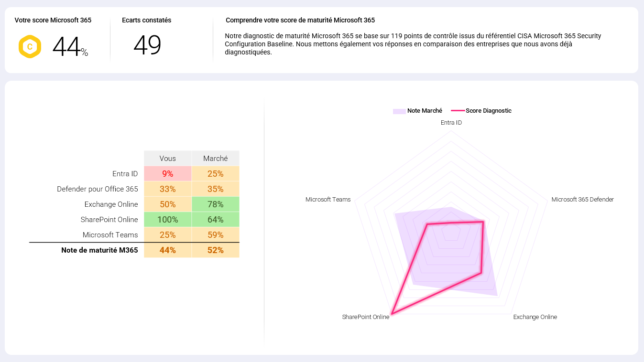Screen dimensions: 644x362
Task: Click the 49 Ecarts constatés value
Action: click(x=147, y=46)
